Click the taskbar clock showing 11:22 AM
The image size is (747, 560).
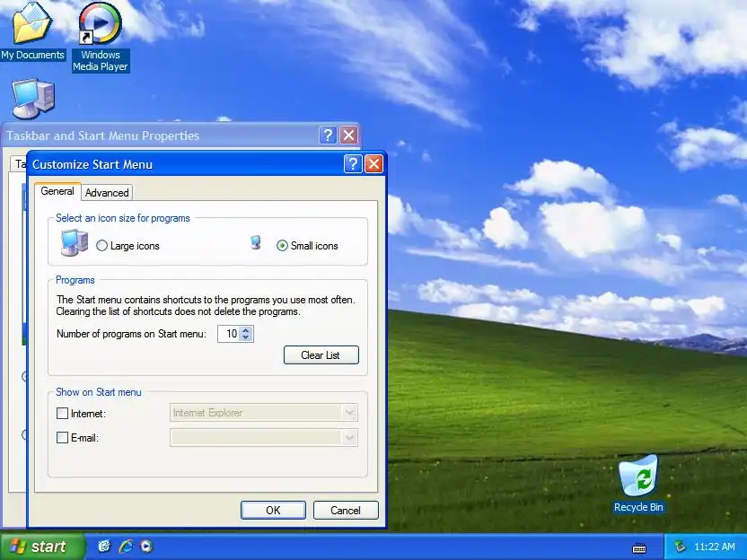click(714, 547)
